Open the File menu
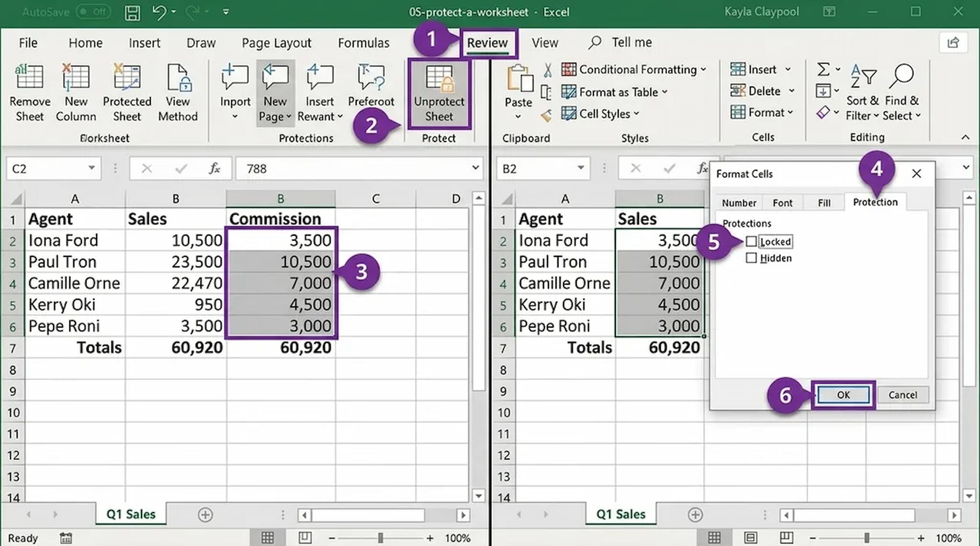Viewport: 980px width, 546px height. 28,43
